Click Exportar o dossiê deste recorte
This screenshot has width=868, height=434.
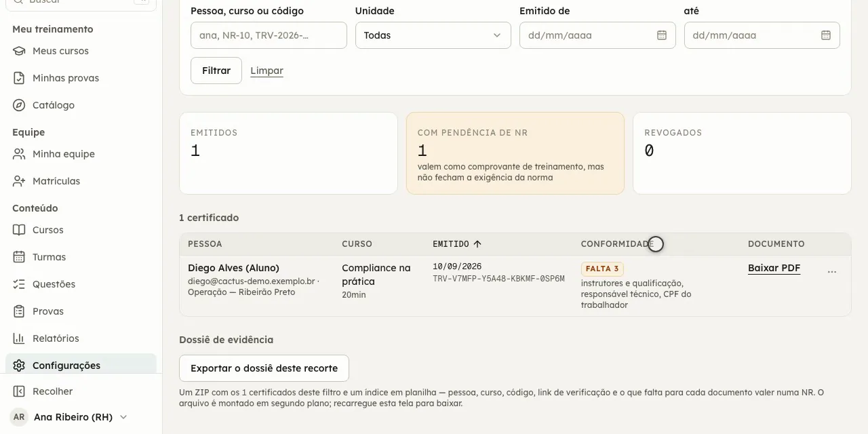click(264, 368)
